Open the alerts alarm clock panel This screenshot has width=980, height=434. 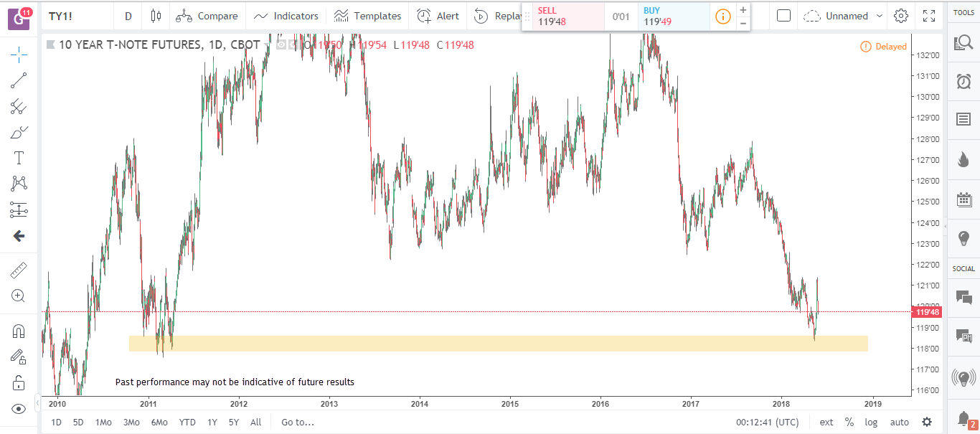pos(963,81)
